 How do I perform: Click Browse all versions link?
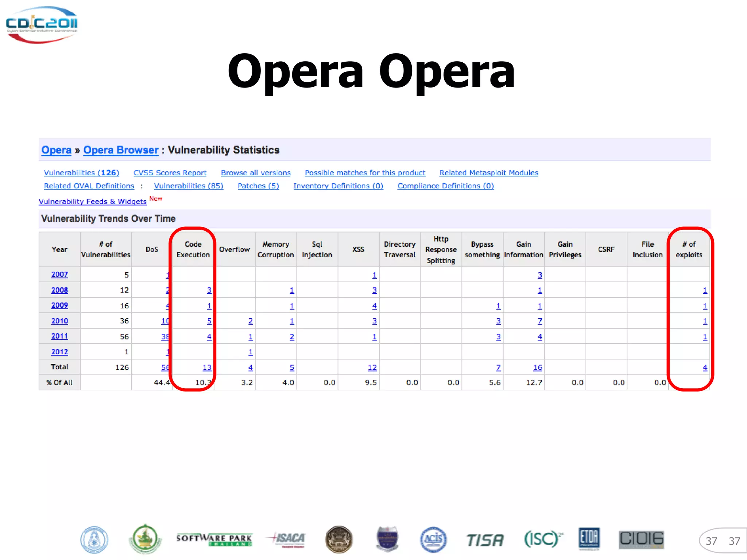click(x=256, y=172)
